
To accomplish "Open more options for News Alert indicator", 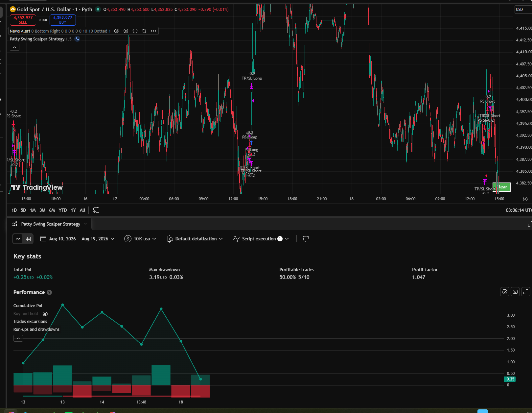I will click(153, 31).
